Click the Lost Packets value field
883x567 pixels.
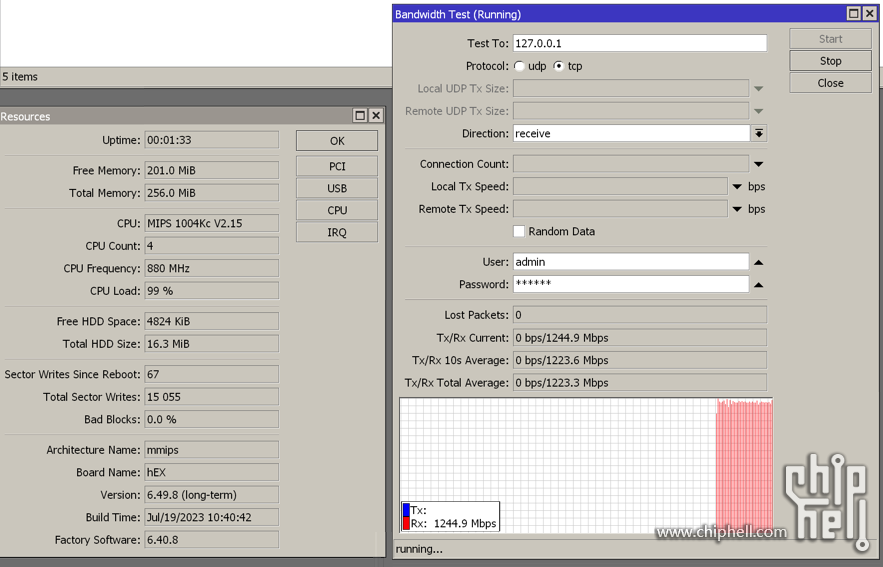[640, 315]
